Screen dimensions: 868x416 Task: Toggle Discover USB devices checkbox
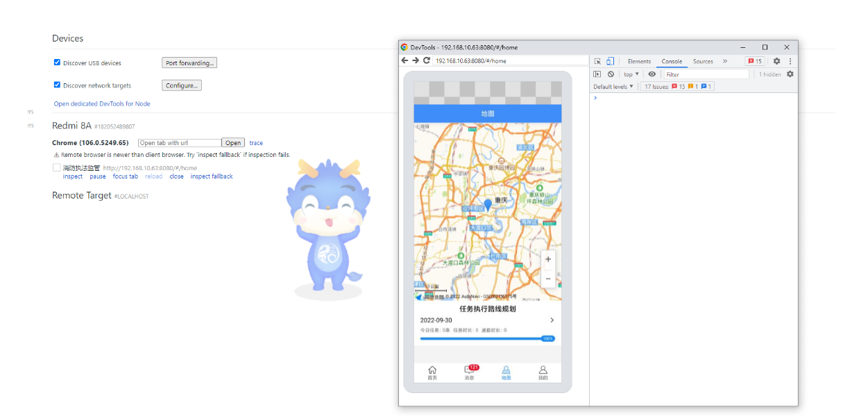pyautogui.click(x=58, y=63)
